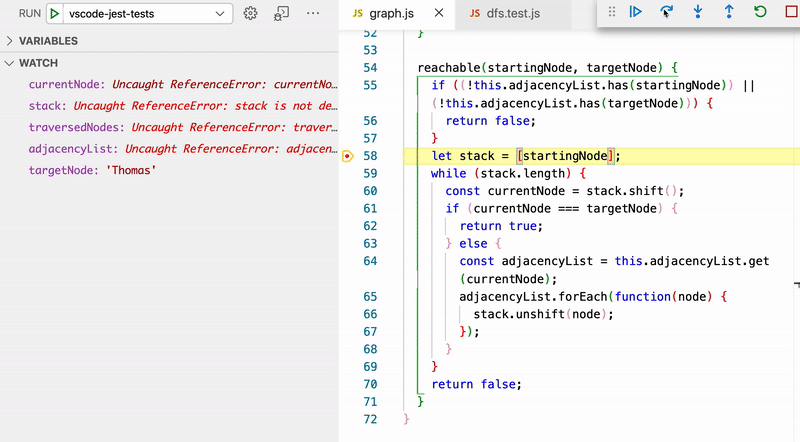This screenshot has width=800, height=442.
Task: Click line number 59 in gutter
Action: [x=370, y=174]
